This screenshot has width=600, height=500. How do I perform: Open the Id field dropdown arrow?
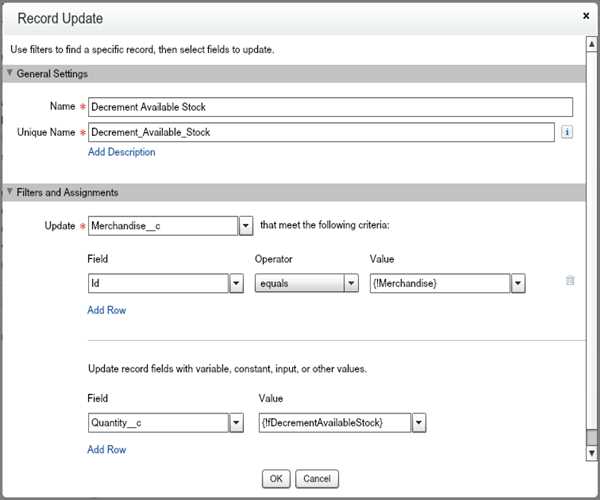click(237, 284)
